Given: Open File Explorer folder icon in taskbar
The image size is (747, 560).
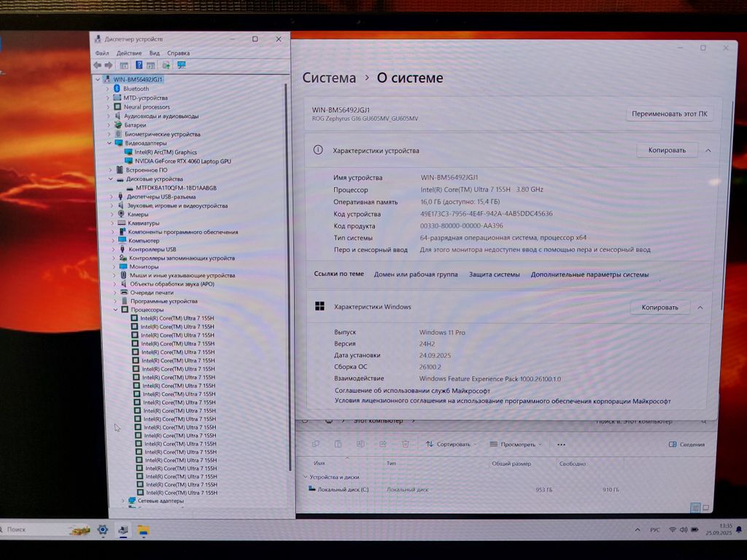Looking at the screenshot, I should [144, 529].
